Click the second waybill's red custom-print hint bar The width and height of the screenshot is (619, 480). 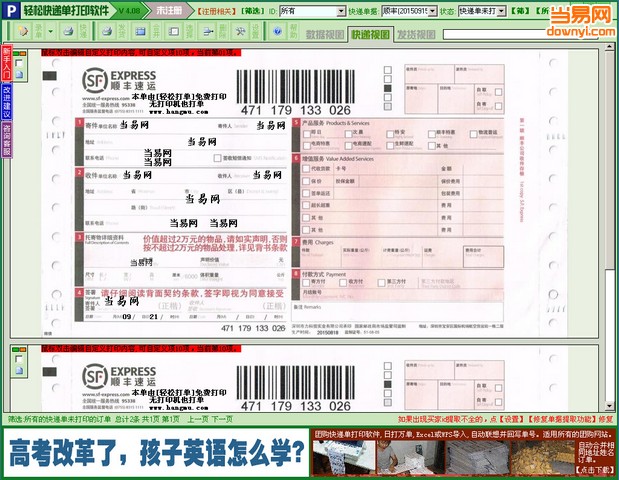141,349
